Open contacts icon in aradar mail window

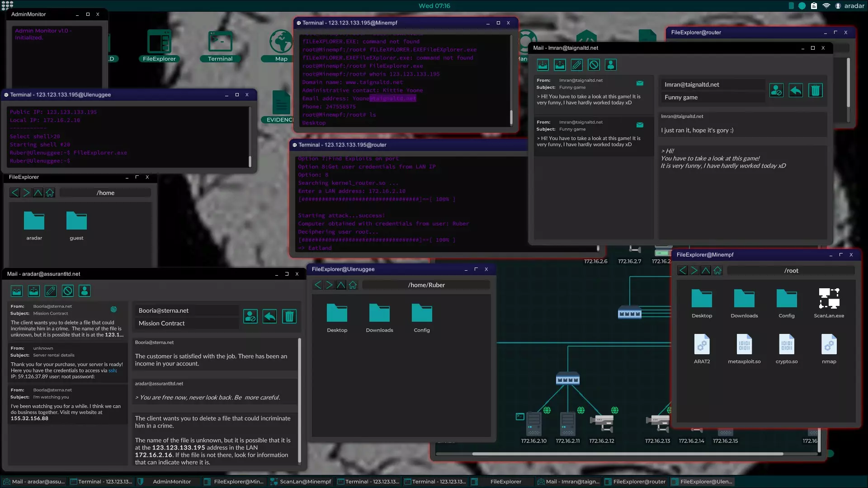(x=85, y=291)
